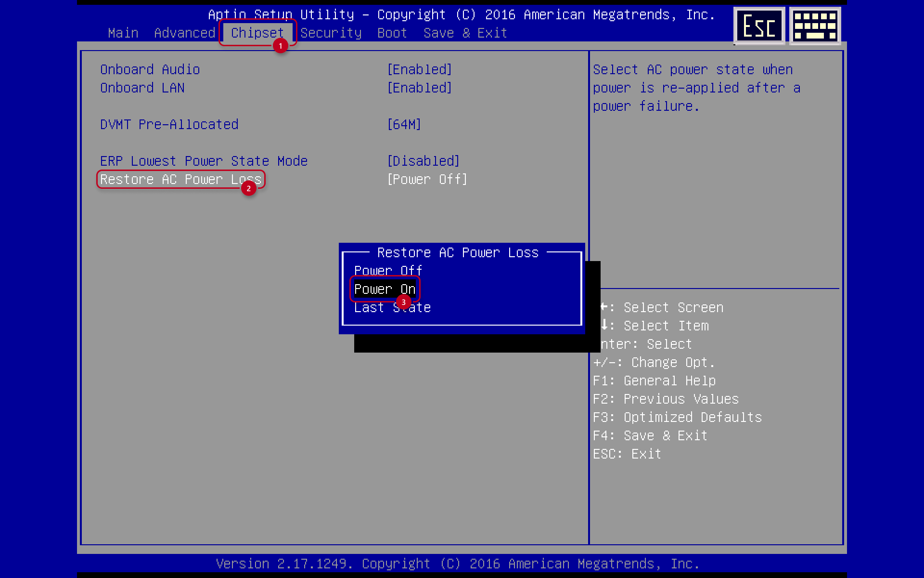Image resolution: width=924 pixels, height=578 pixels.
Task: Open the on-screen keyboard icon
Action: pos(815,26)
